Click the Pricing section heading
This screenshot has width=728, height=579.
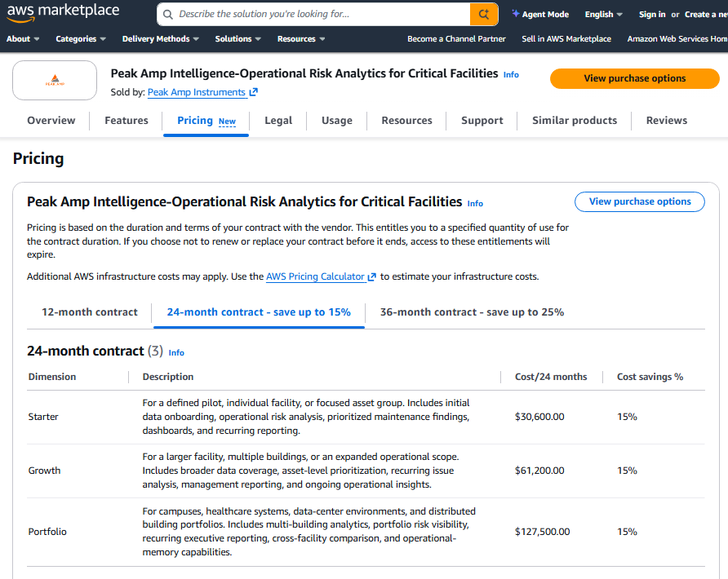(x=38, y=159)
